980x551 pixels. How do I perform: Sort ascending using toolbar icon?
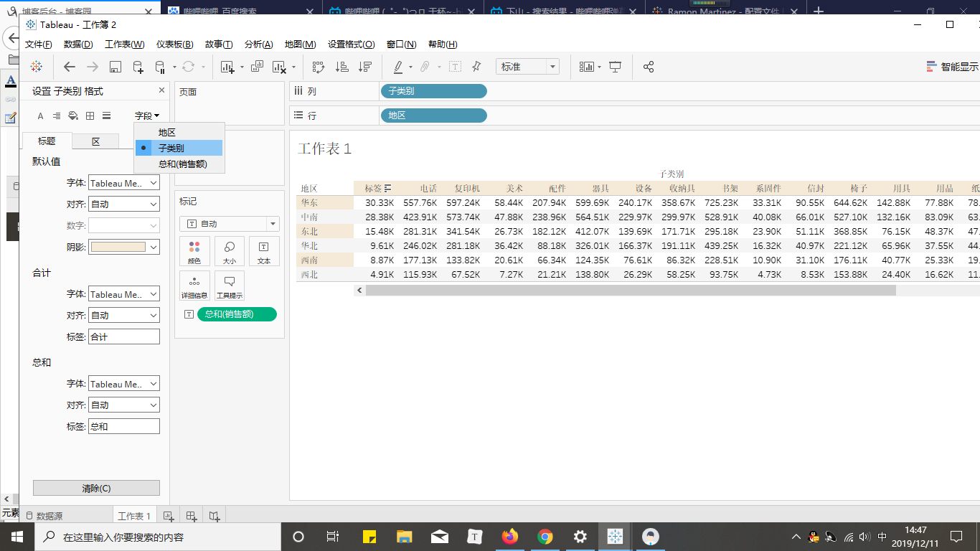pyautogui.click(x=342, y=67)
